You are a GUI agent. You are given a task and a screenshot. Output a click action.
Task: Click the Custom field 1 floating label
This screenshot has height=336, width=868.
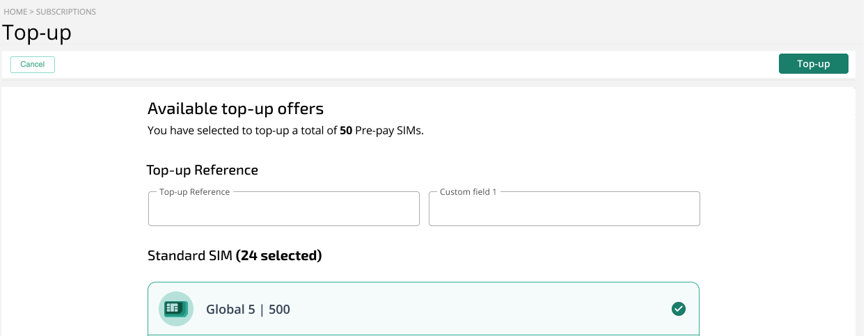point(468,192)
